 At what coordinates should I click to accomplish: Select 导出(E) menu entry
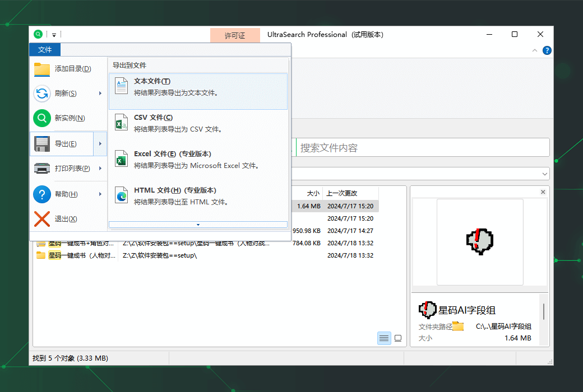pyautogui.click(x=62, y=144)
